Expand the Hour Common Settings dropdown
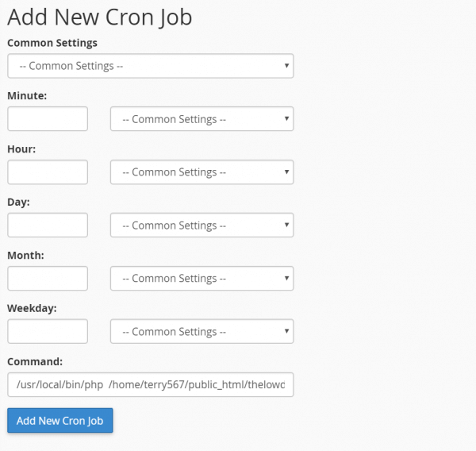Image resolution: width=476 pixels, height=451 pixels. (202, 172)
